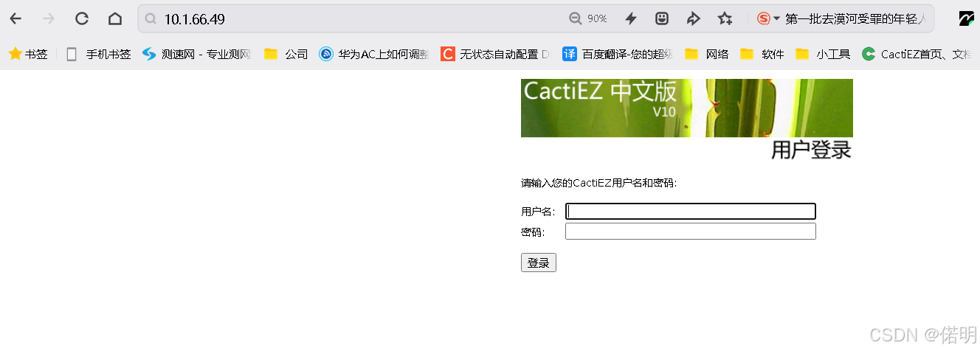This screenshot has height=351, width=980.
Task: Open the search engine dropdown arrow
Action: pos(776,18)
